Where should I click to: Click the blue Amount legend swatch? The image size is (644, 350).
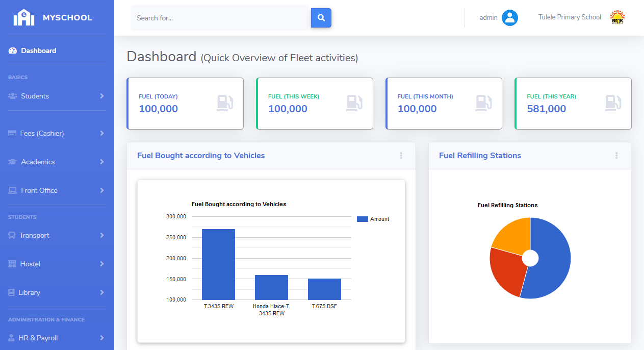coord(363,219)
